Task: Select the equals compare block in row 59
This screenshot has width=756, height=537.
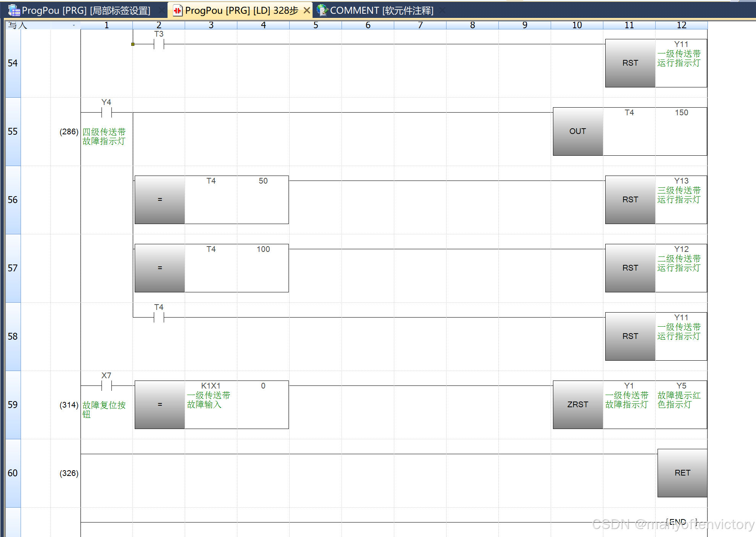Action: point(160,405)
